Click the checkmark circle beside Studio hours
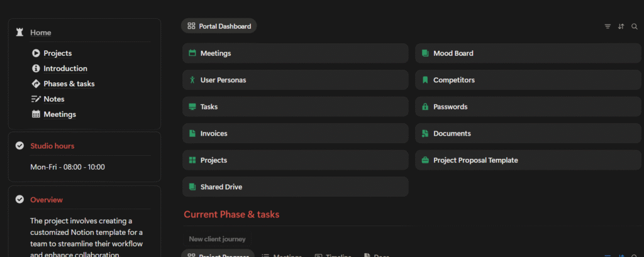Image resolution: width=644 pixels, height=257 pixels. point(19,146)
